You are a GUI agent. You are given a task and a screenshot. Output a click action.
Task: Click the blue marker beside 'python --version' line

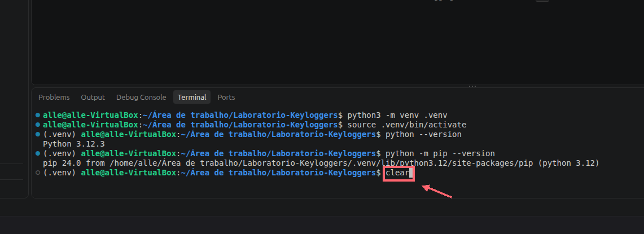(38, 134)
